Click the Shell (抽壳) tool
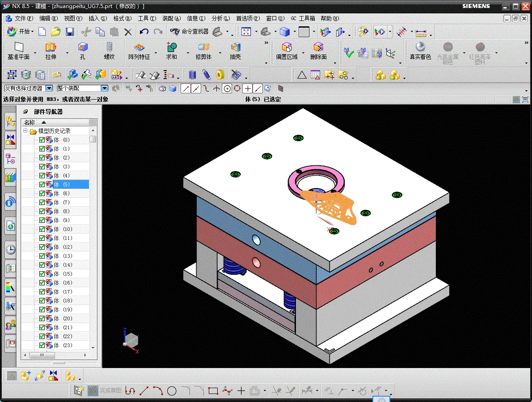Viewport: 532px width, 402px height. 235,51
